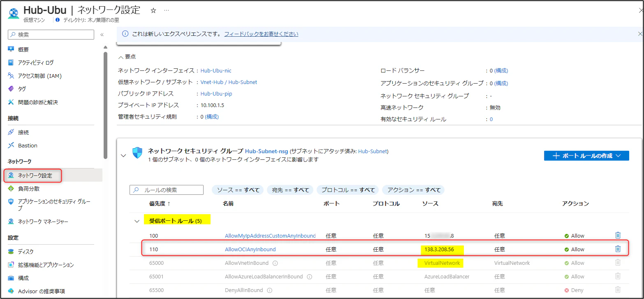Open ディスク under 設定
644x299 pixels.
coord(26,252)
